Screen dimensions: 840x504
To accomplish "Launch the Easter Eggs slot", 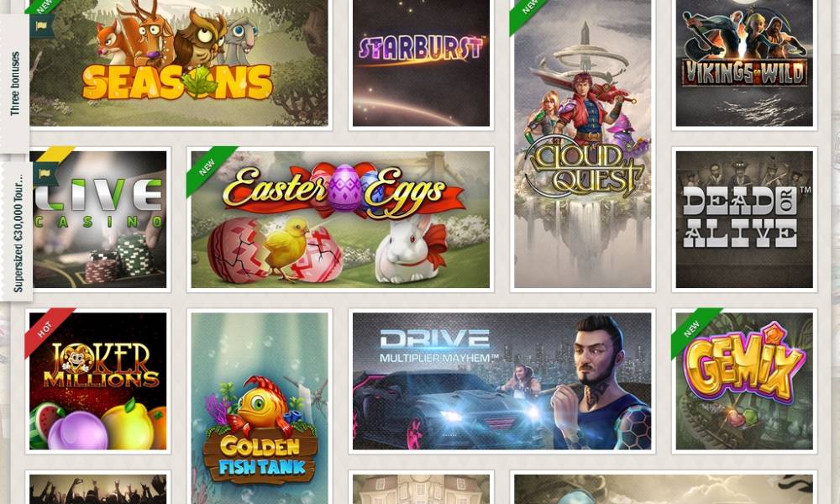I will 340,219.
